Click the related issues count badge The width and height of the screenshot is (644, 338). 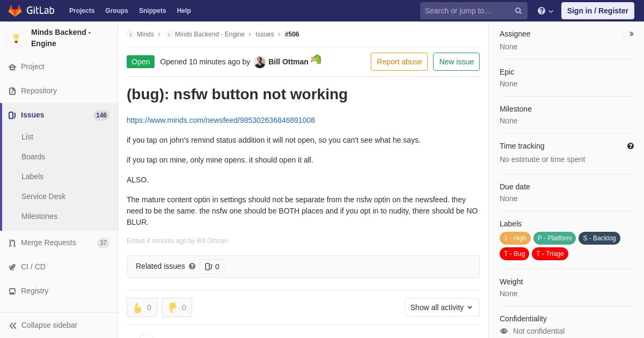point(212,267)
